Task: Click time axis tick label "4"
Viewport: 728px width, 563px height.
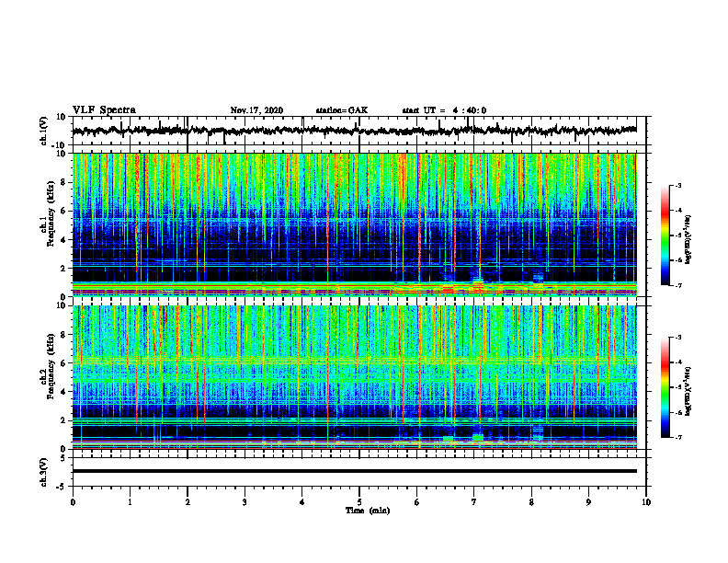Action: (302, 502)
